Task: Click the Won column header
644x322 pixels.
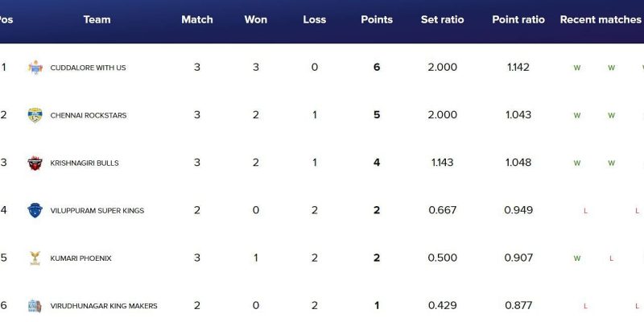Action: pyautogui.click(x=255, y=19)
